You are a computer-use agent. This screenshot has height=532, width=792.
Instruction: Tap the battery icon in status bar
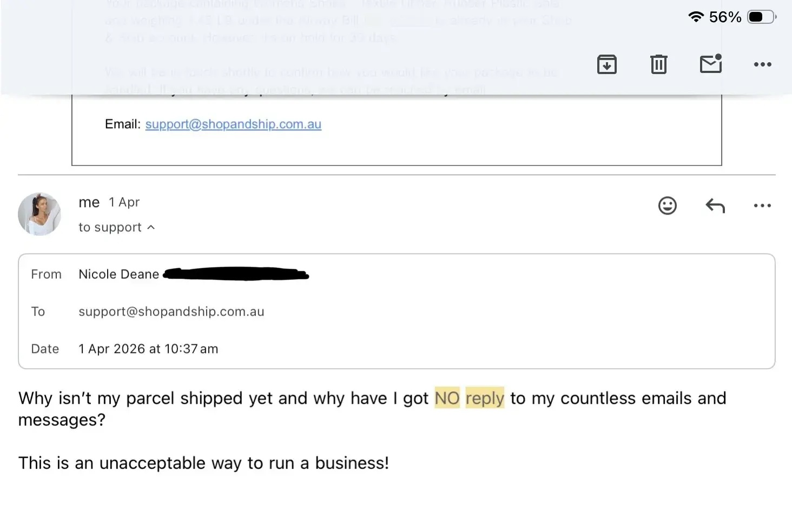pyautogui.click(x=761, y=17)
